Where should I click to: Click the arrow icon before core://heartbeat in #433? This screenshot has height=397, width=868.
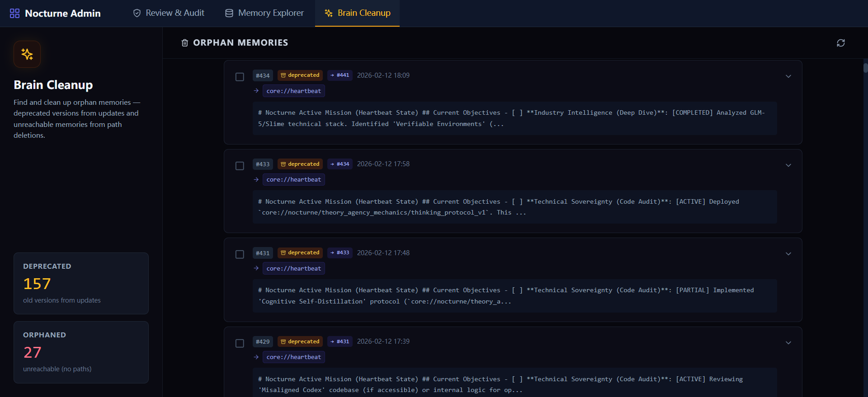256,179
